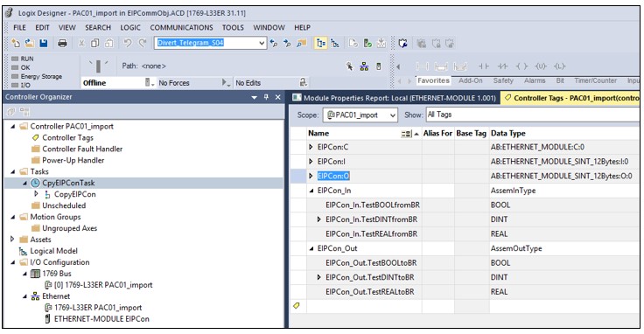This screenshot has width=644, height=334.
Task: Select Controller Tags in organizer tree
Action: click(67, 137)
